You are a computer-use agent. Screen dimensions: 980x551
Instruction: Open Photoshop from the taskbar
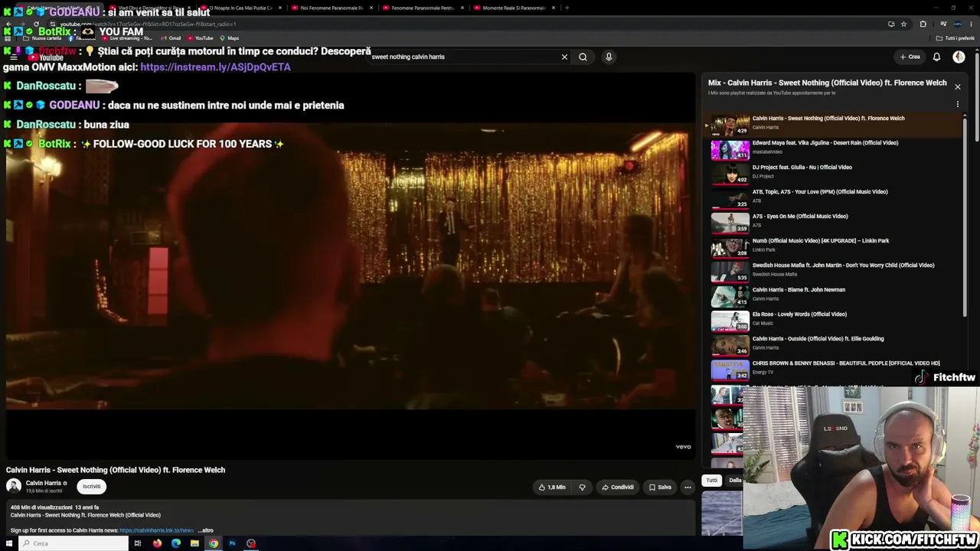coord(232,543)
